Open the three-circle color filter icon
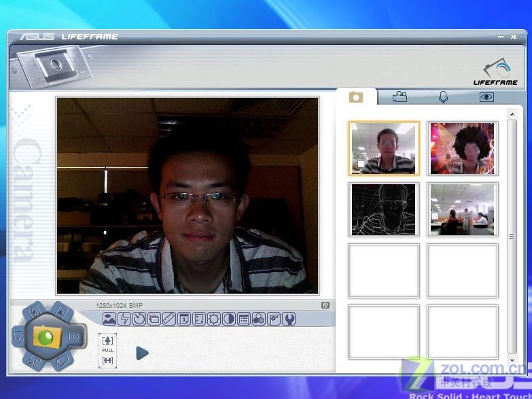The width and height of the screenshot is (532, 399). (x=259, y=319)
